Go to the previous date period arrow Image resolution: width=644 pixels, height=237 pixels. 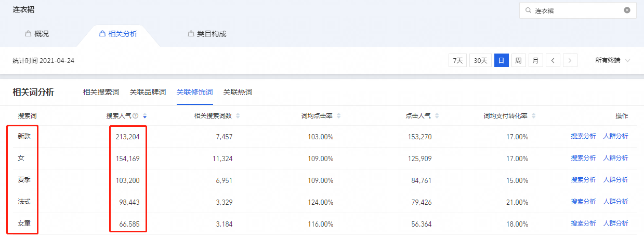tap(553, 60)
